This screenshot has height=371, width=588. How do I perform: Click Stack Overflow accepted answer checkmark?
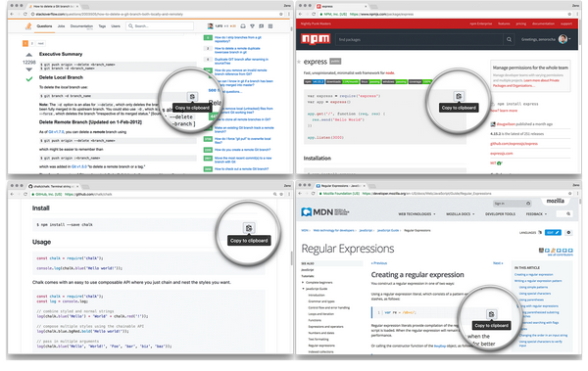tap(28, 79)
